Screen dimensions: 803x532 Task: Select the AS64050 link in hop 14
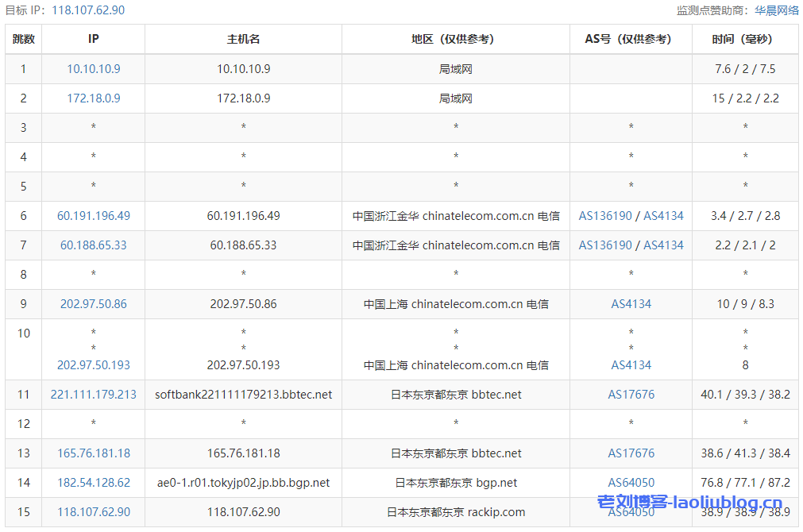pyautogui.click(x=631, y=482)
